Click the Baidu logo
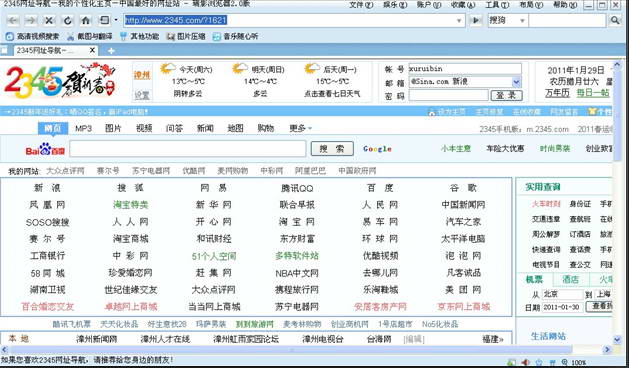The width and height of the screenshot is (629, 368). coord(45,149)
